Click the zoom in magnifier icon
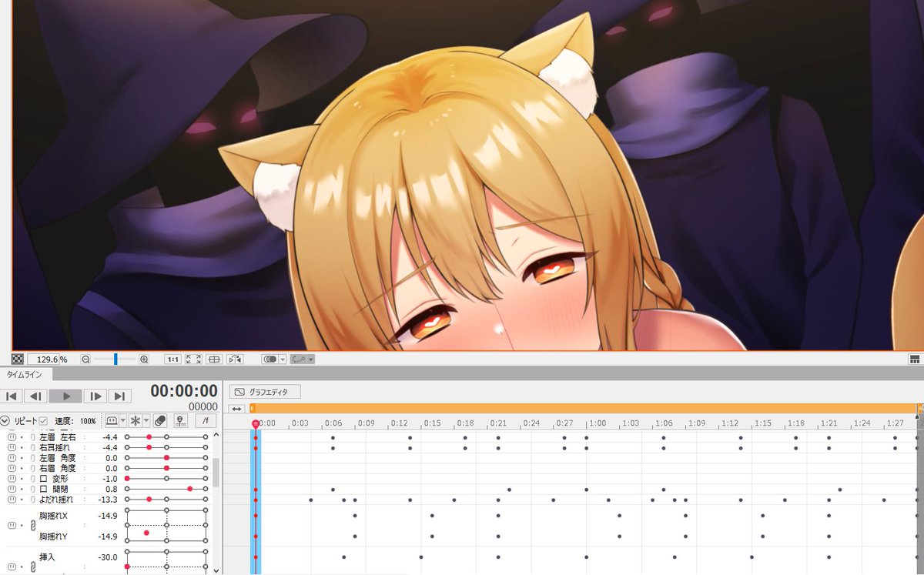Viewport: 924px width, 575px height. (144, 359)
